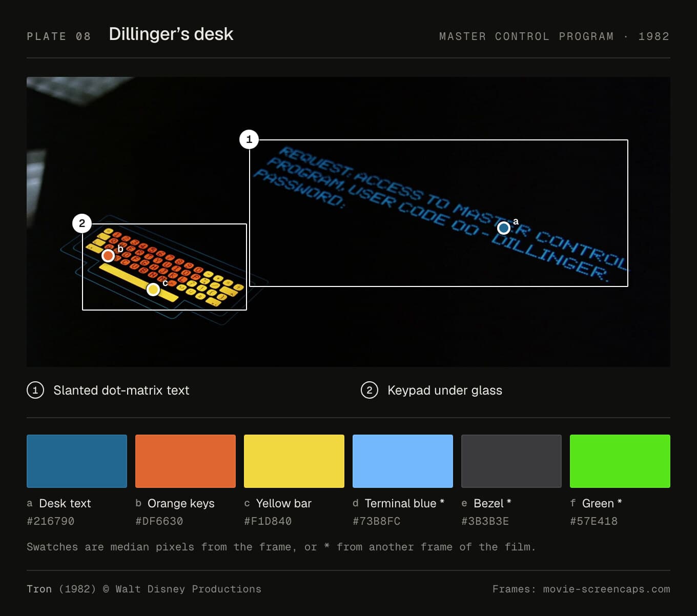Click the "Orange keys" swatch label
Screen dimensions: 697x616
[181, 503]
